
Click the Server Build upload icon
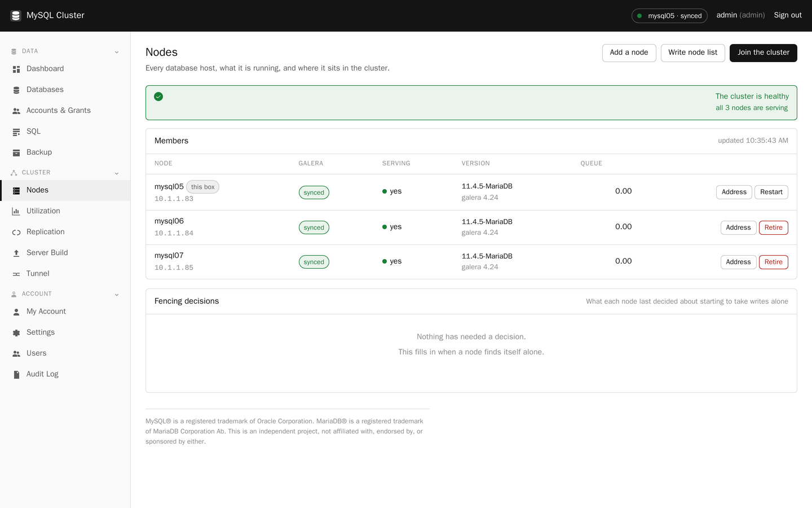tap(16, 253)
